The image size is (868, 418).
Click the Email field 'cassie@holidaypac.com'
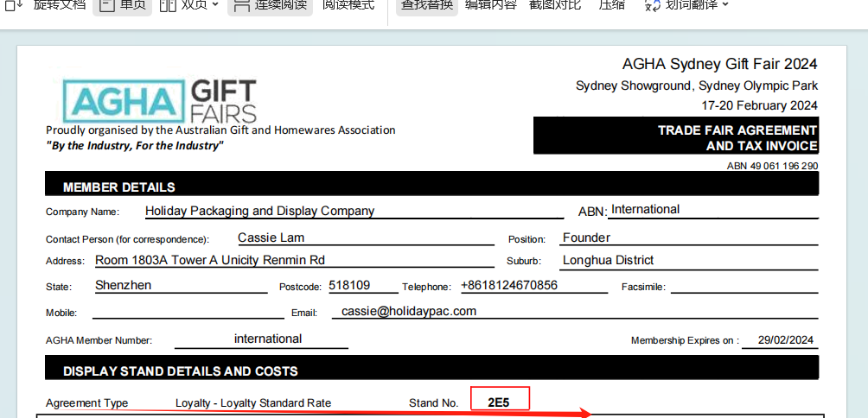(409, 311)
